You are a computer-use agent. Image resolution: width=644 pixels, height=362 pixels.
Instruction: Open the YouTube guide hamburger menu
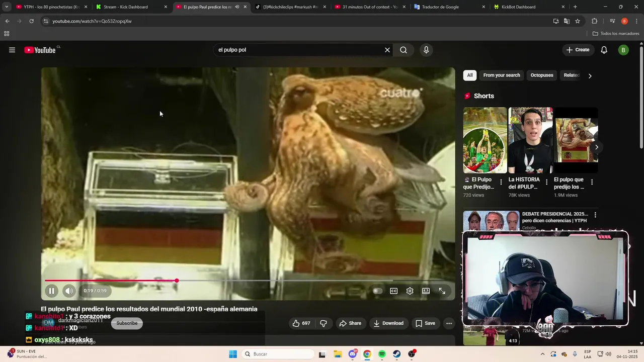click(12, 50)
